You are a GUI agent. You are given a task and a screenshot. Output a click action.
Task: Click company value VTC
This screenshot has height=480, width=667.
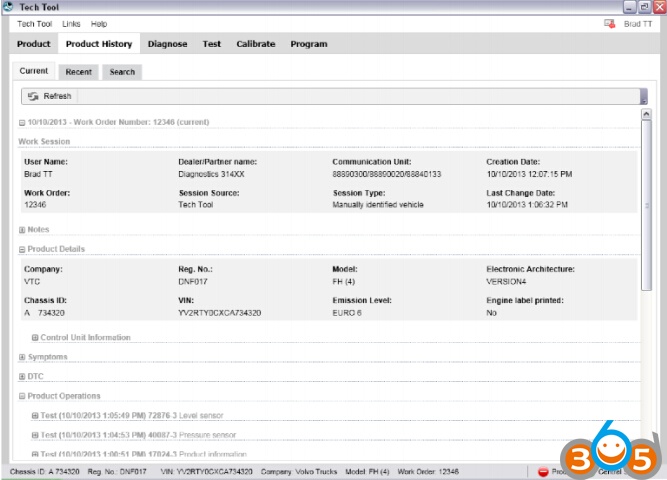coord(32,282)
